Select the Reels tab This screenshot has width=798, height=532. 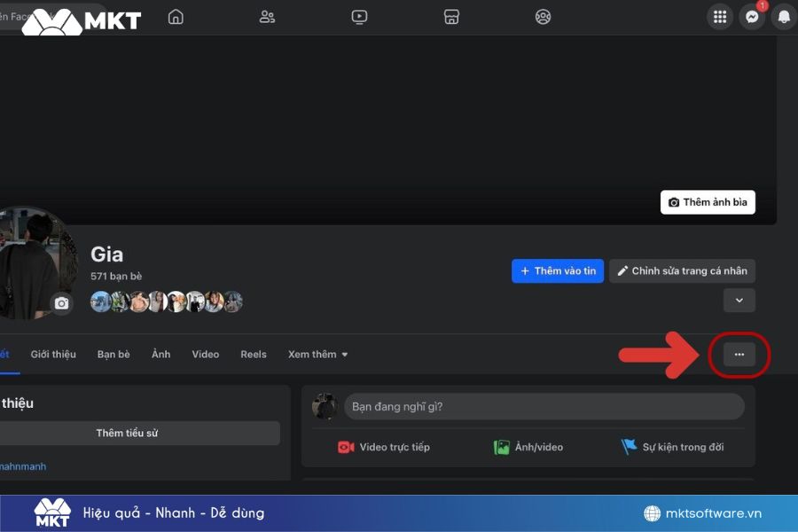click(x=254, y=355)
